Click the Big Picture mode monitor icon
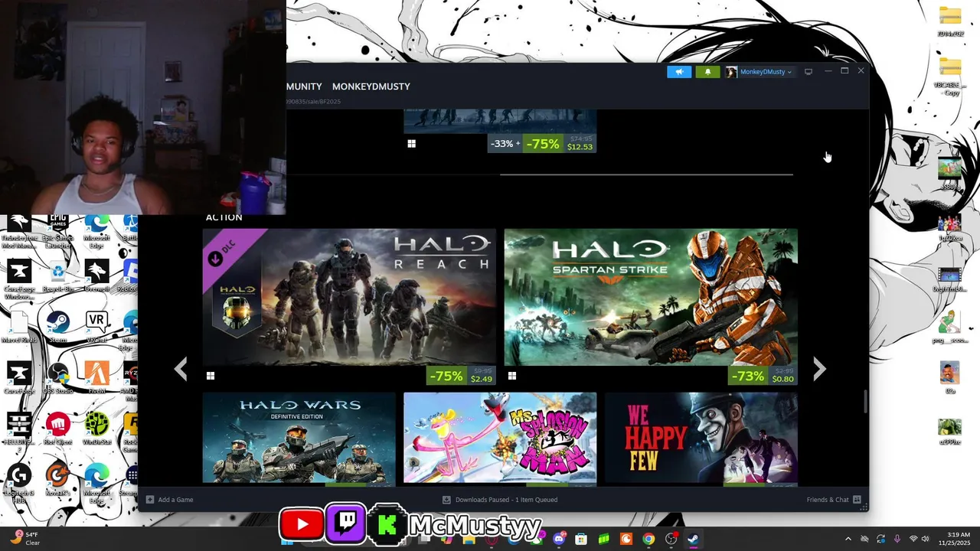The width and height of the screenshot is (980, 551). click(808, 72)
